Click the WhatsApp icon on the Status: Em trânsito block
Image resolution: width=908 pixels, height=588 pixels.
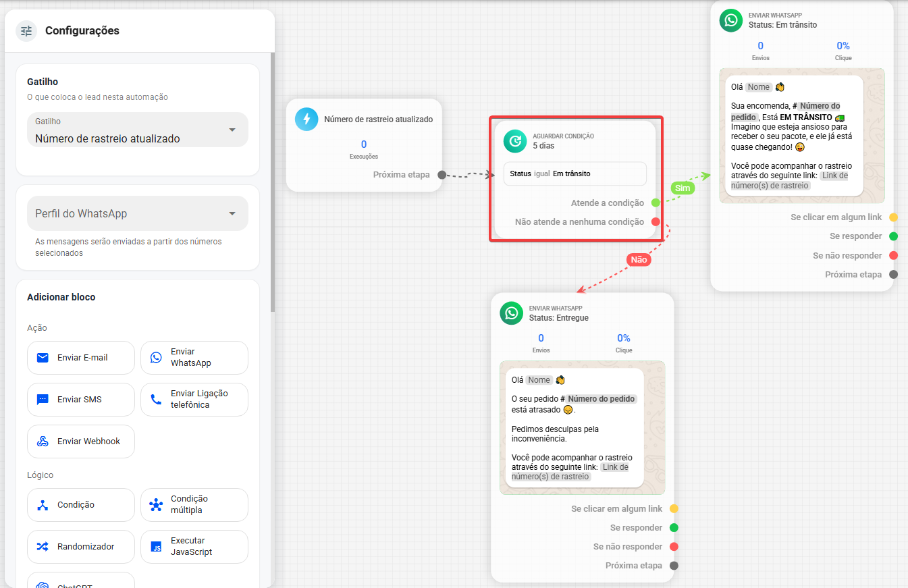coord(730,20)
